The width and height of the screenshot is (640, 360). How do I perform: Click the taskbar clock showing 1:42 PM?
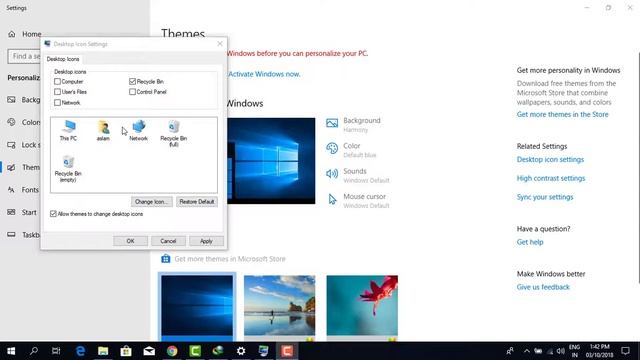pos(599,351)
